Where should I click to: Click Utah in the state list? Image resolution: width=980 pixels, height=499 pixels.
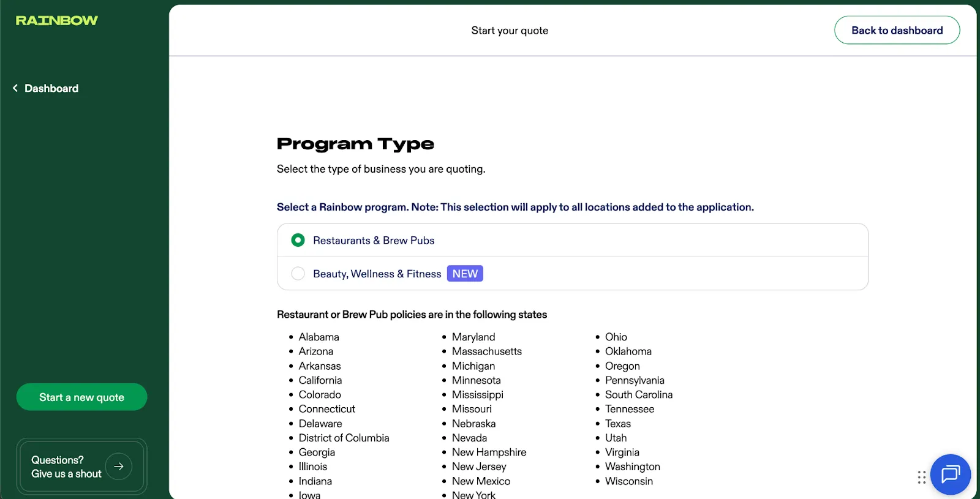[x=616, y=438]
